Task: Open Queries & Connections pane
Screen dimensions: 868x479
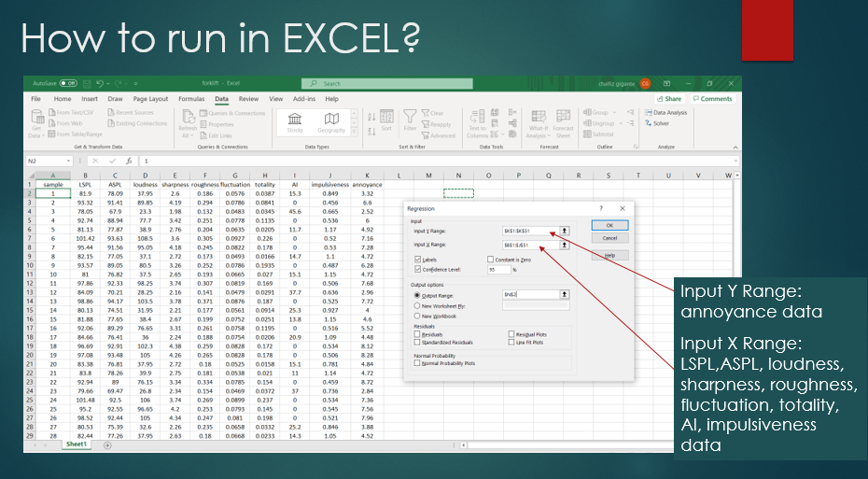Action: point(232,113)
